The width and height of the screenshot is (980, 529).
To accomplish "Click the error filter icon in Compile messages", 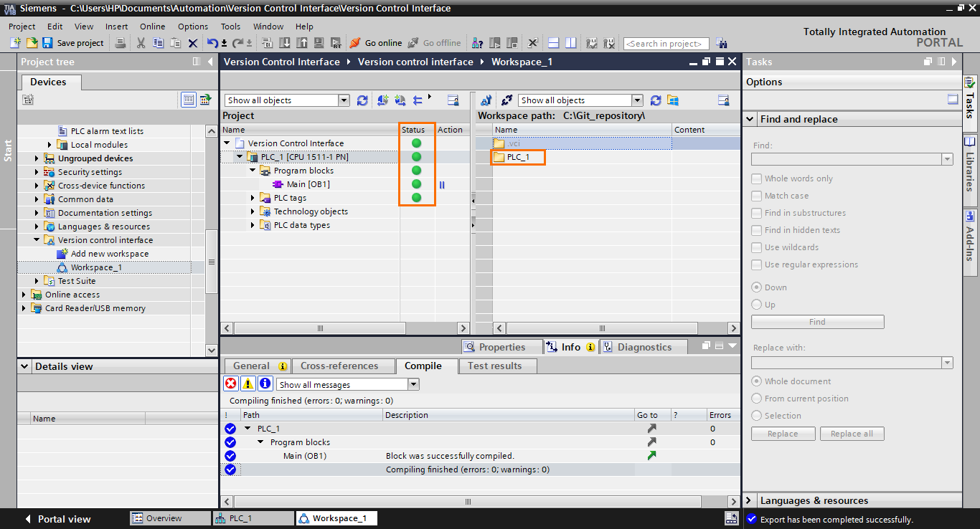I will point(230,383).
